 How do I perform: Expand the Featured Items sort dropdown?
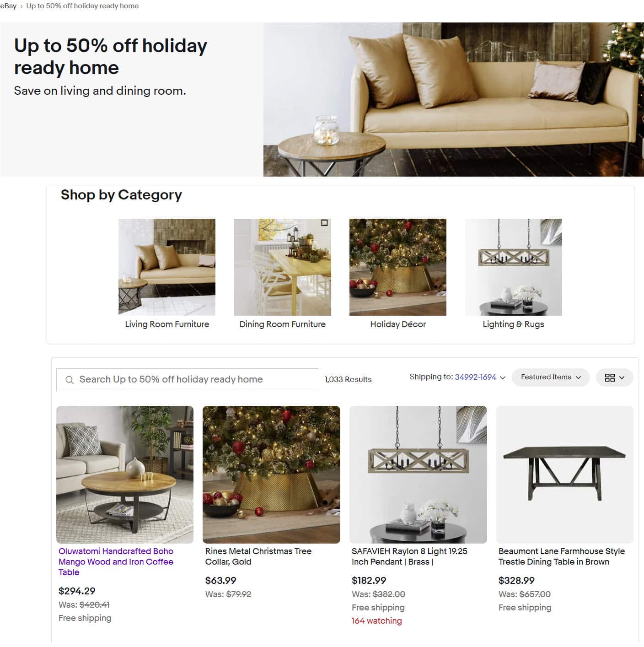click(x=551, y=377)
